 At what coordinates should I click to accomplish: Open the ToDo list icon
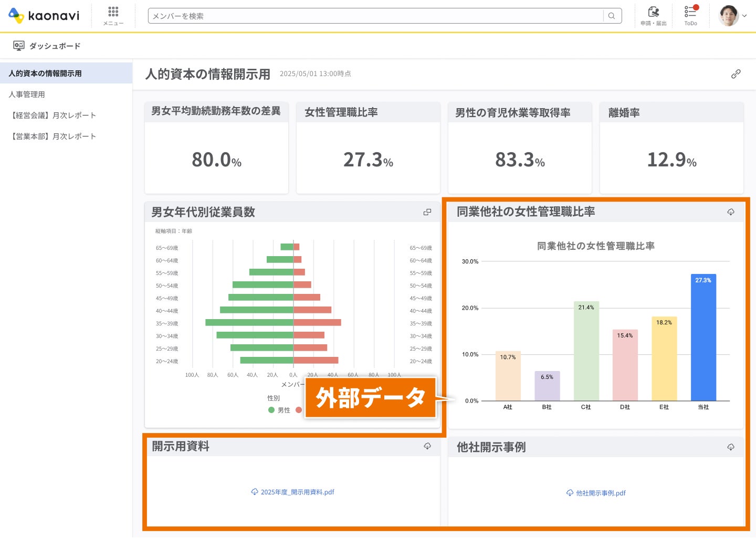pos(691,16)
